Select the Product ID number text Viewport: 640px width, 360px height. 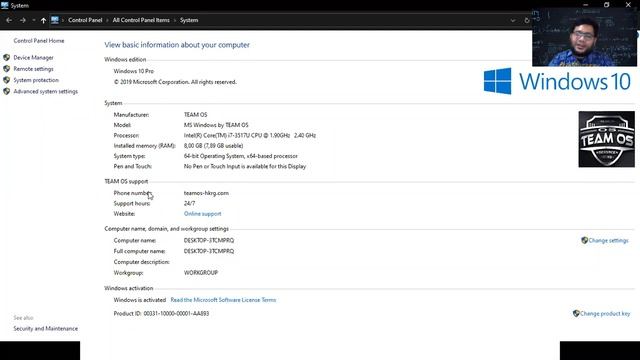click(x=176, y=313)
